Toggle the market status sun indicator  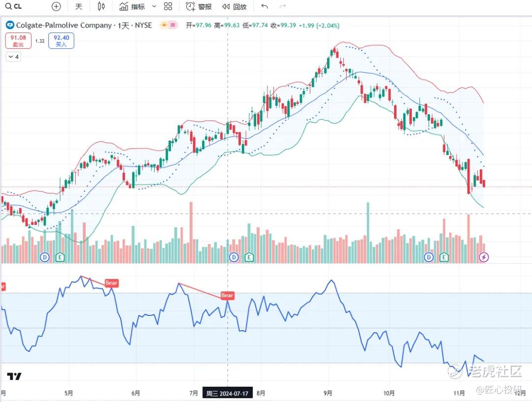[164, 25]
